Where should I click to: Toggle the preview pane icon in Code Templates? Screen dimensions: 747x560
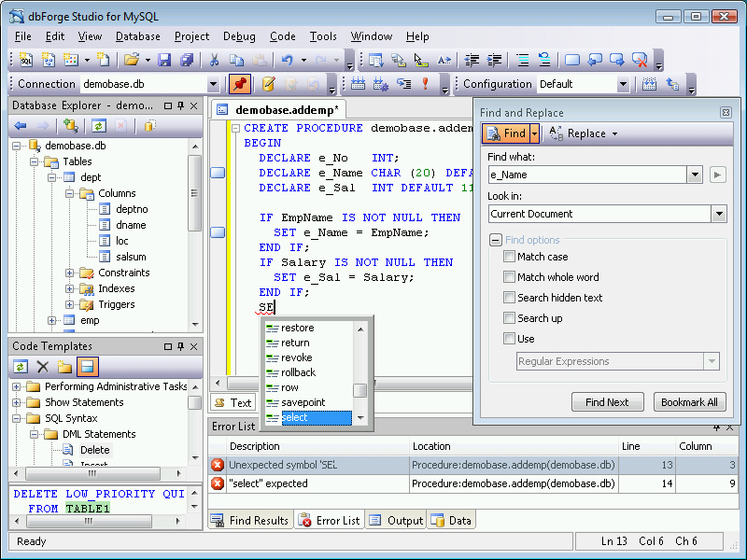pos(87,367)
